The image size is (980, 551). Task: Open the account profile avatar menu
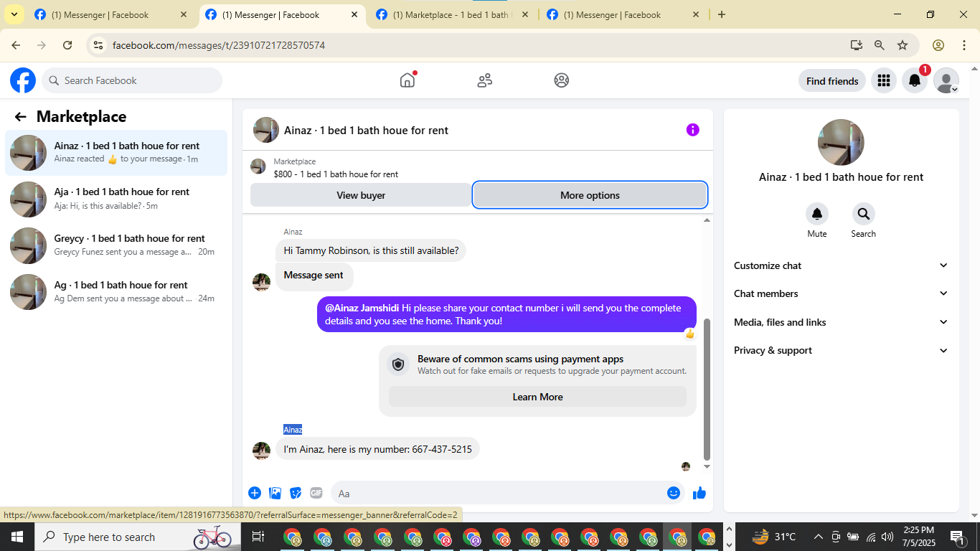click(x=946, y=81)
